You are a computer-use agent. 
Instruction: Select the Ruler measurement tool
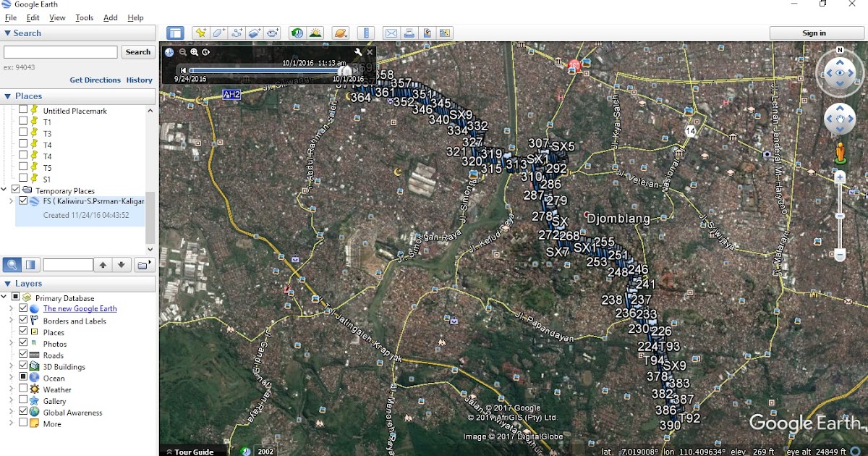point(366,33)
